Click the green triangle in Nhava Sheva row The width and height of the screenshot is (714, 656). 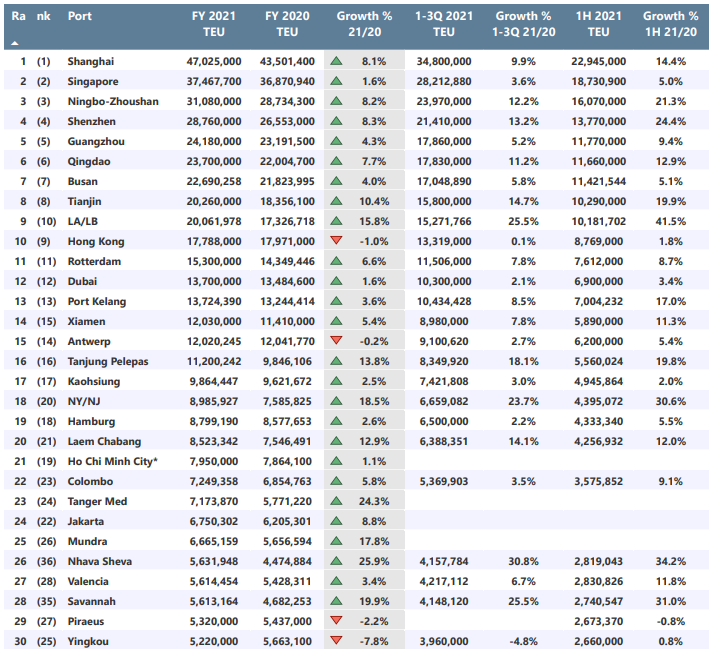336,561
